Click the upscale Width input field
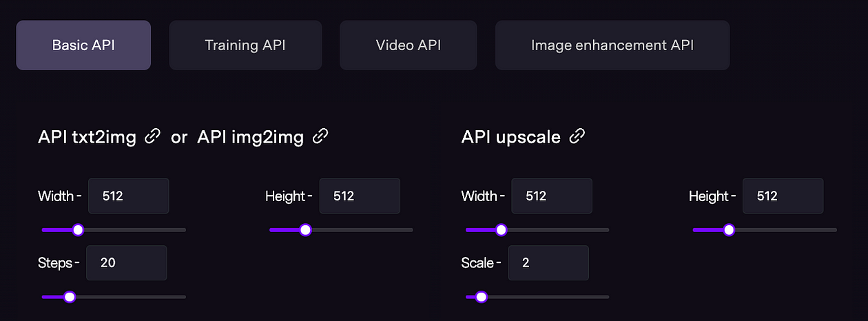The image size is (868, 321). click(x=552, y=196)
